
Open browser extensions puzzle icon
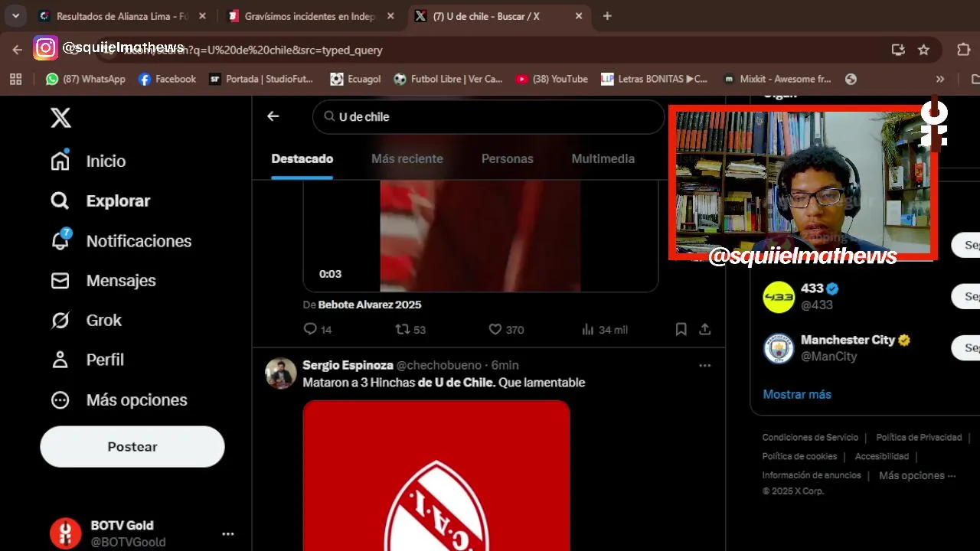click(x=963, y=50)
